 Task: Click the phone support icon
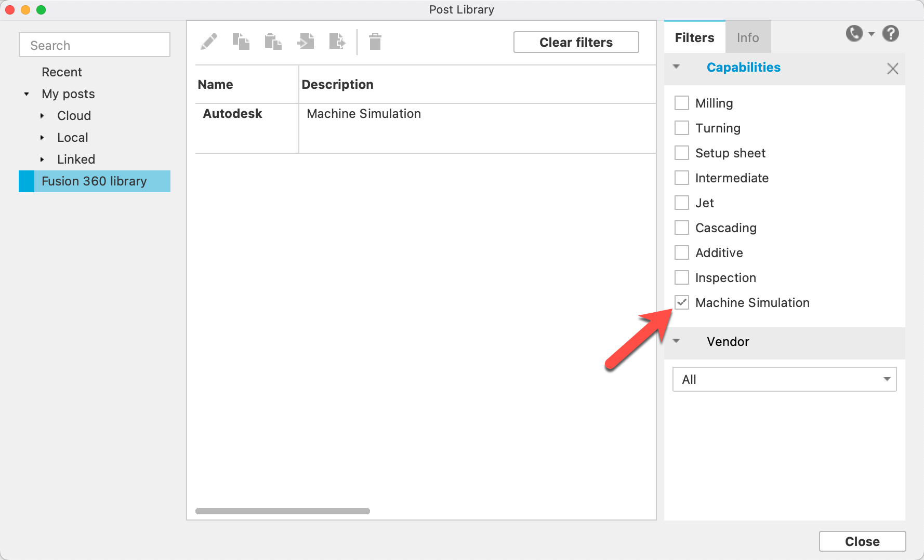coord(854,33)
